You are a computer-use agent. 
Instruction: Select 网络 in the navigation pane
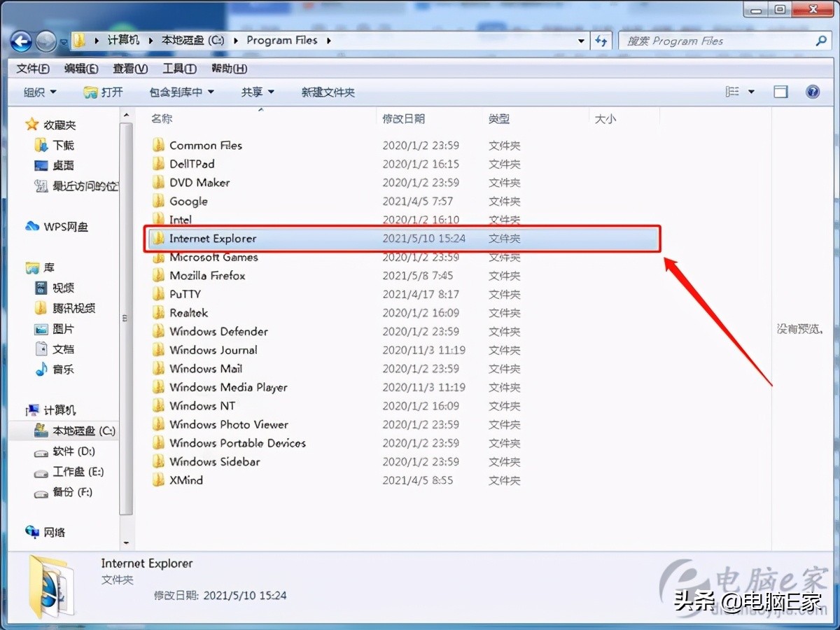[x=45, y=533]
